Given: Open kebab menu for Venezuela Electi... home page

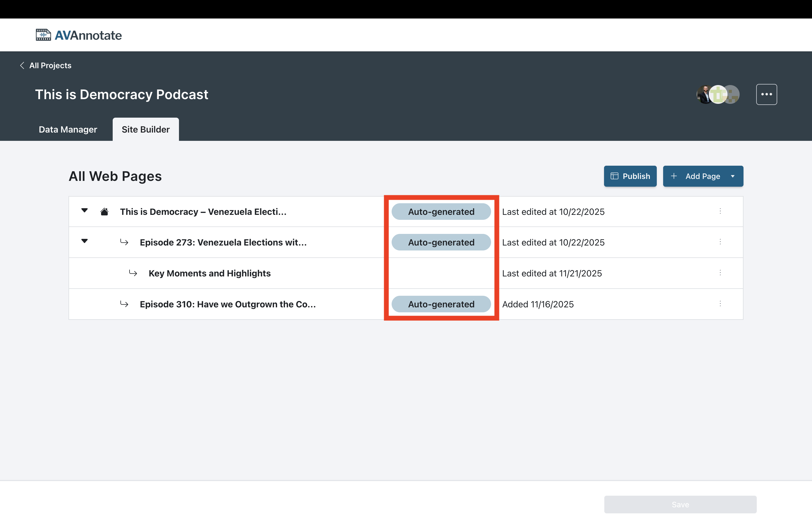Looking at the screenshot, I should [x=720, y=212].
